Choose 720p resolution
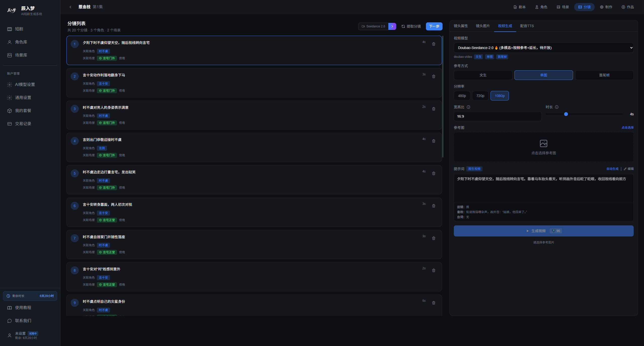The height and width of the screenshot is (346, 644). pyautogui.click(x=480, y=96)
